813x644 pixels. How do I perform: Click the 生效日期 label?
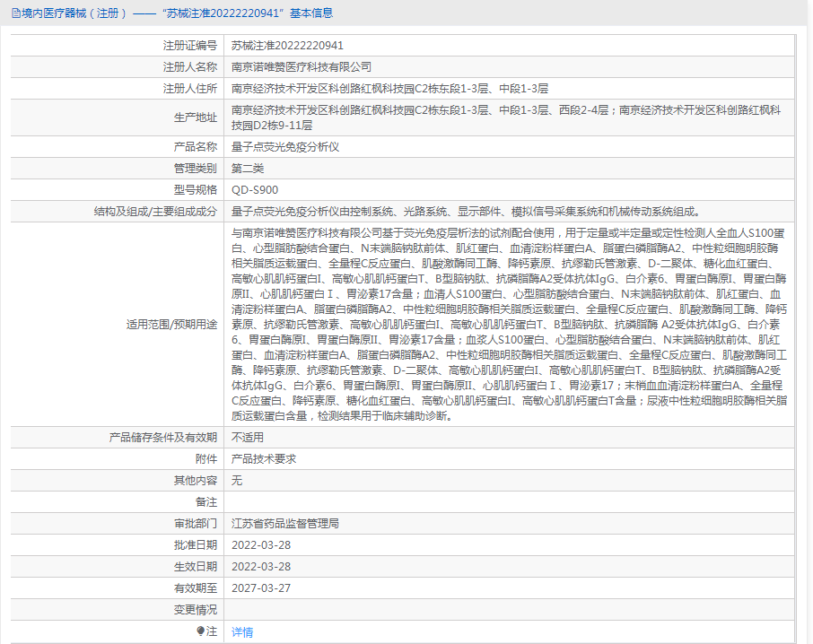196,567
